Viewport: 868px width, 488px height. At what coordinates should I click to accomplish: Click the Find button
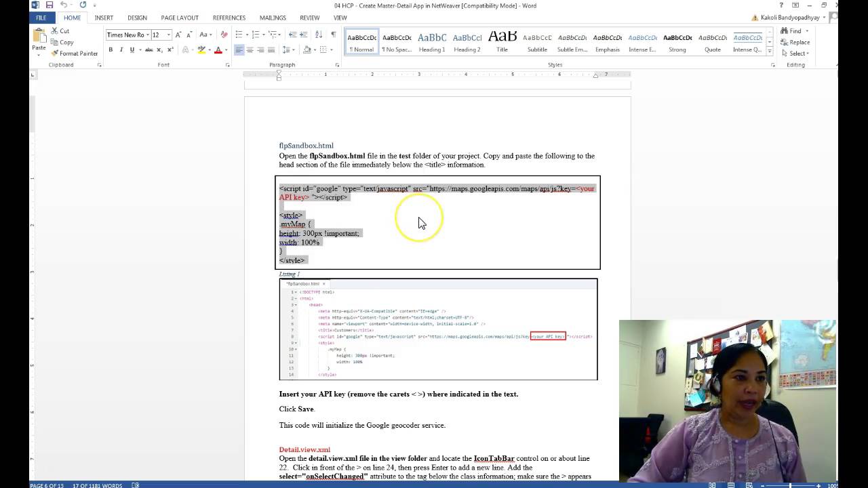click(x=791, y=31)
